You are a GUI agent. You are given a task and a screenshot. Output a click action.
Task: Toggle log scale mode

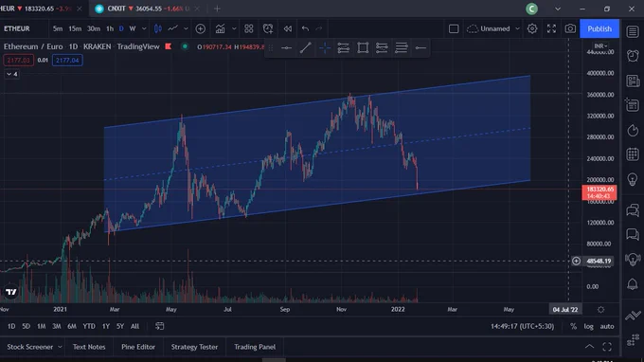pyautogui.click(x=588, y=326)
